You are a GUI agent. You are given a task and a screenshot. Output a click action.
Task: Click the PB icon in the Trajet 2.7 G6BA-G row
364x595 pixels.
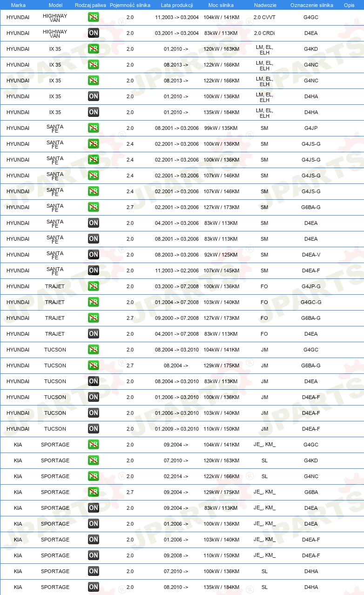coord(94,318)
